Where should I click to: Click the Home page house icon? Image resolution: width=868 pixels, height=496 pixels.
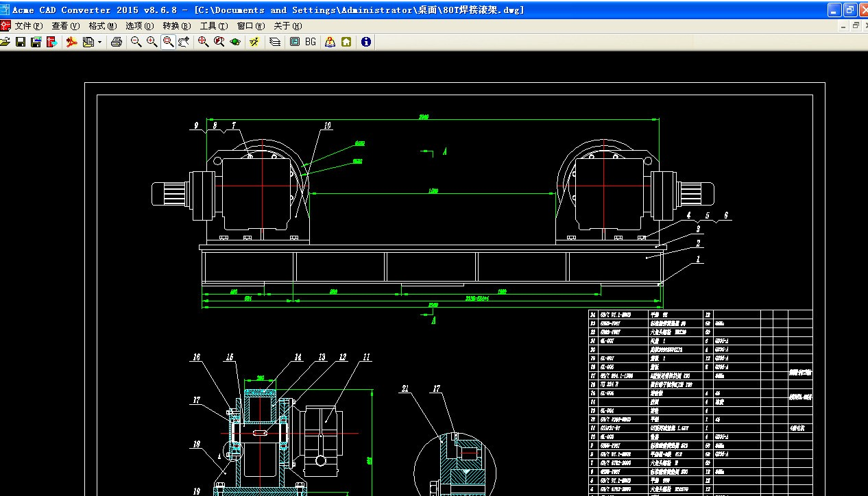347,42
